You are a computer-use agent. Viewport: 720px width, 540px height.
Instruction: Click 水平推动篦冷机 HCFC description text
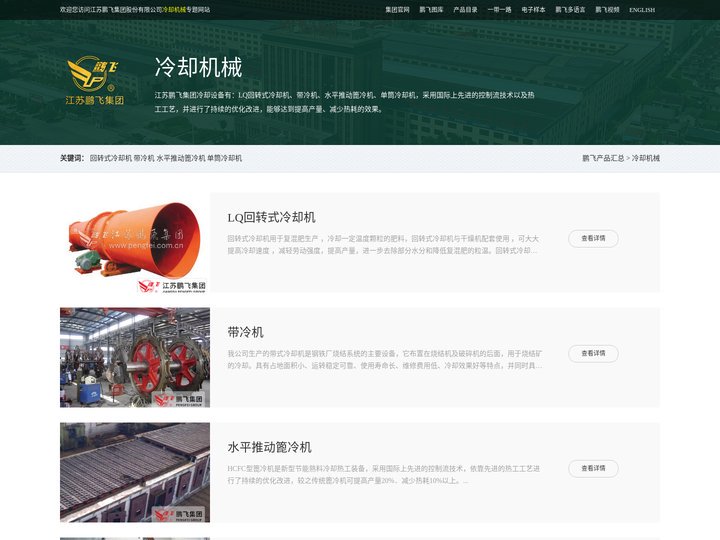(383, 475)
